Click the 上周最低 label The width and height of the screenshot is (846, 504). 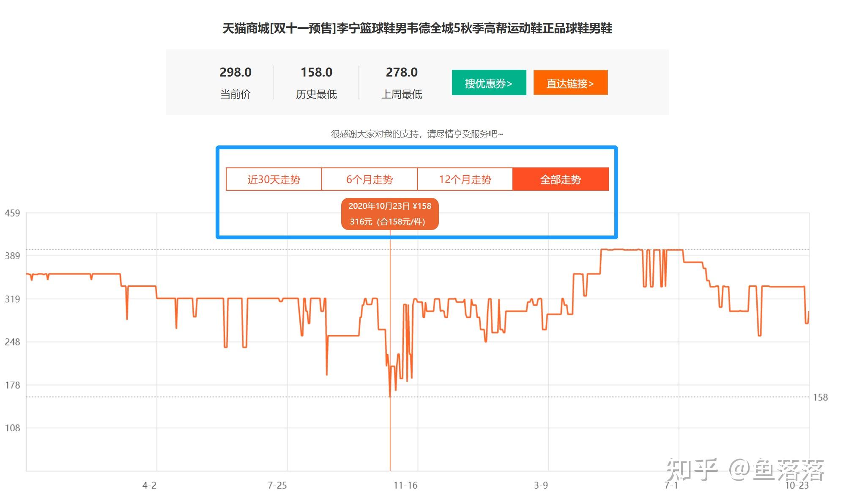coord(402,94)
